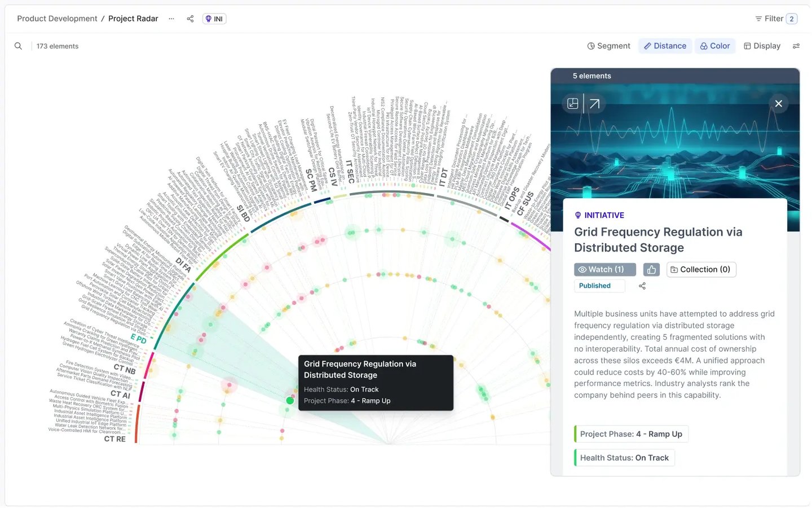The image size is (812, 508).
Task: Click the Project Phase: 4 - Ramp Up tag
Action: coord(632,434)
